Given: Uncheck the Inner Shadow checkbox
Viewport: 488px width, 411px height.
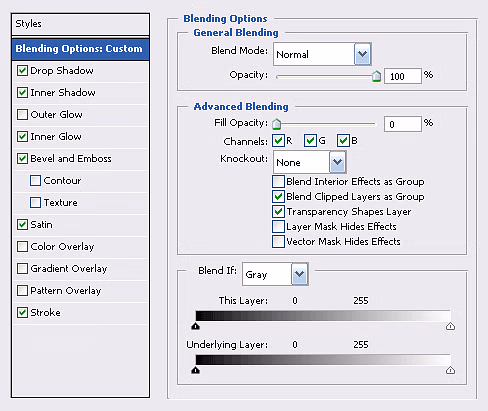Looking at the screenshot, I should (x=22, y=93).
